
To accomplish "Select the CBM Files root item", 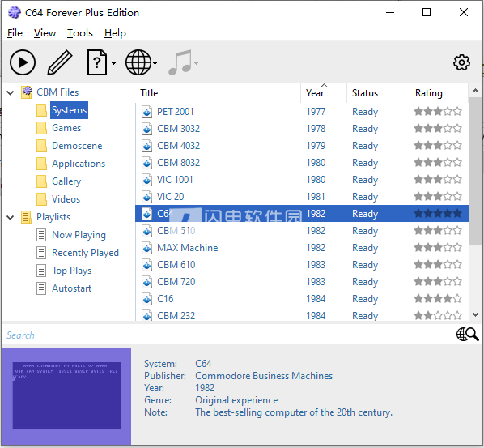I will [x=57, y=92].
